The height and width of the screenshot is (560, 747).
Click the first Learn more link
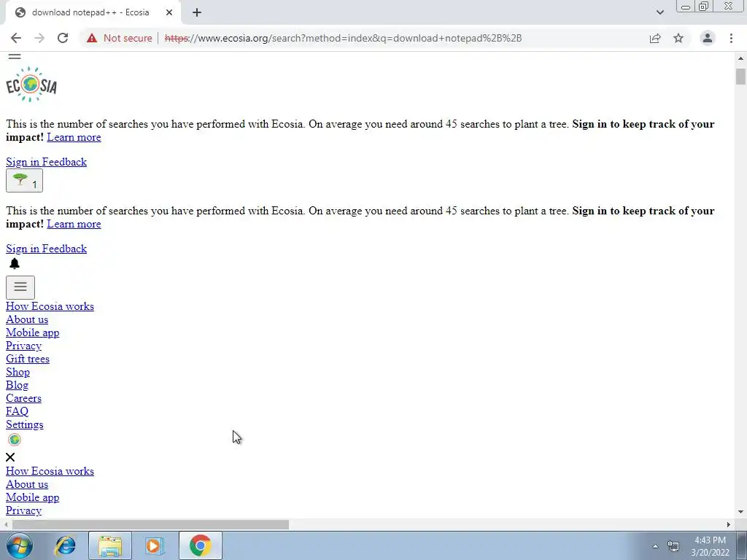point(74,137)
